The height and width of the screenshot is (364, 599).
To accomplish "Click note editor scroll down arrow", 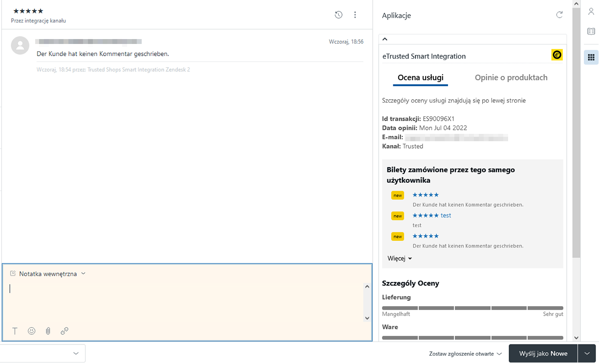I will [367, 318].
